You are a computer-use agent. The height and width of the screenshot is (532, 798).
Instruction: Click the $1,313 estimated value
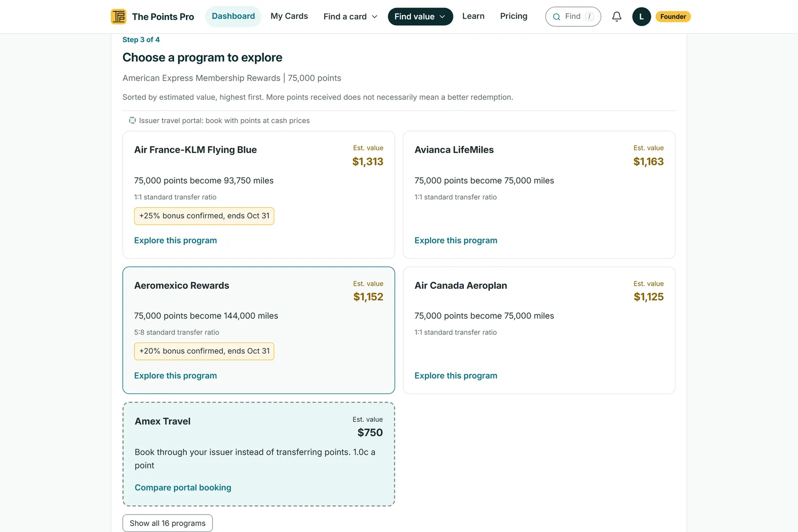[x=368, y=162]
